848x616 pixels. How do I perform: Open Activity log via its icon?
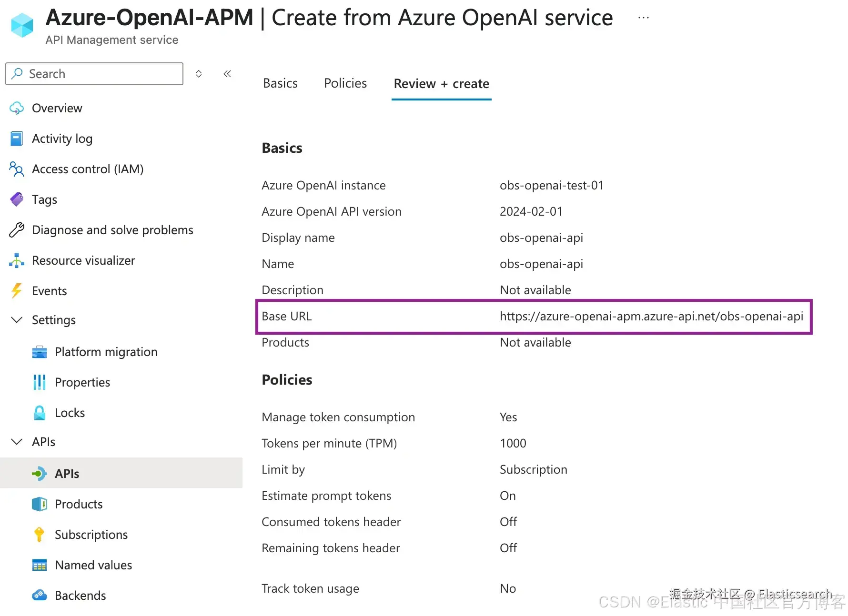point(17,139)
